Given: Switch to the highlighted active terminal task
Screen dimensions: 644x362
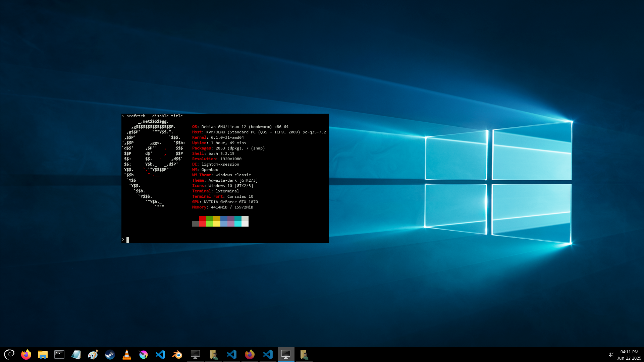Looking at the screenshot, I should pyautogui.click(x=286, y=354).
